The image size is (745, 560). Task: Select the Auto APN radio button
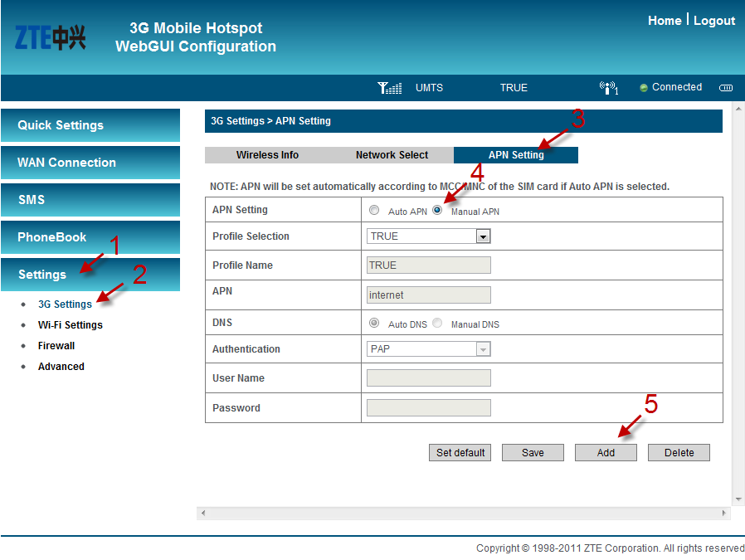point(374,211)
